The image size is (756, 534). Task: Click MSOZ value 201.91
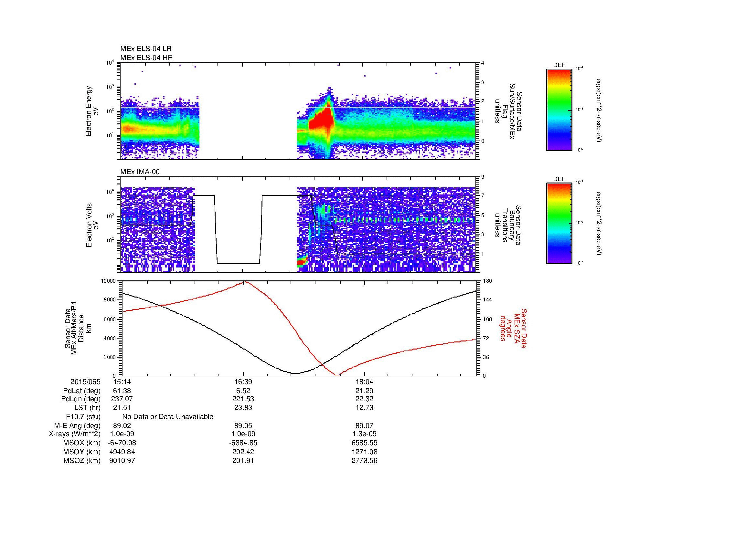pyautogui.click(x=243, y=461)
